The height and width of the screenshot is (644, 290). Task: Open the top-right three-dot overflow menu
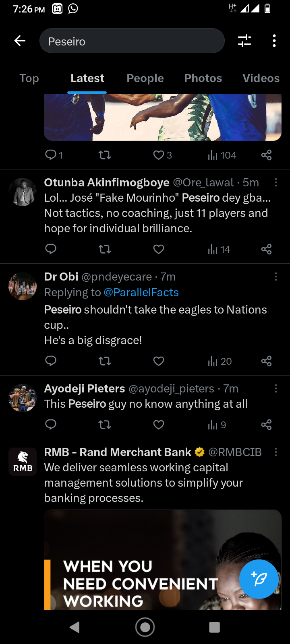click(274, 41)
